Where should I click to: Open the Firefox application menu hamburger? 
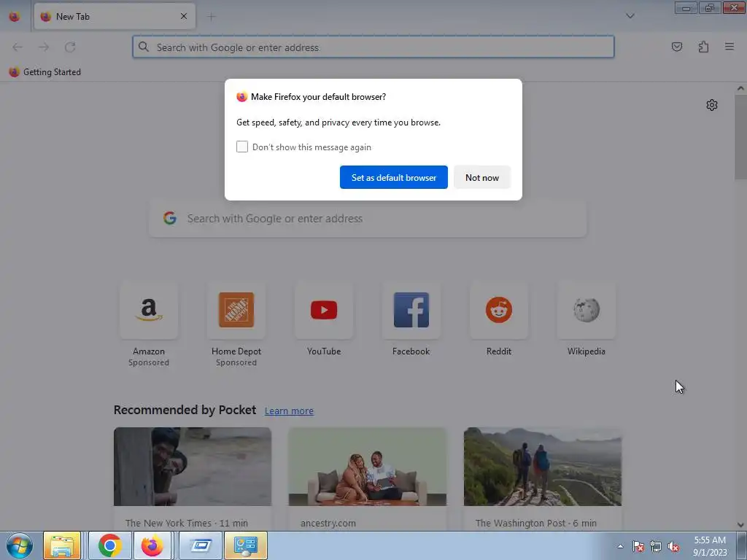coord(729,47)
